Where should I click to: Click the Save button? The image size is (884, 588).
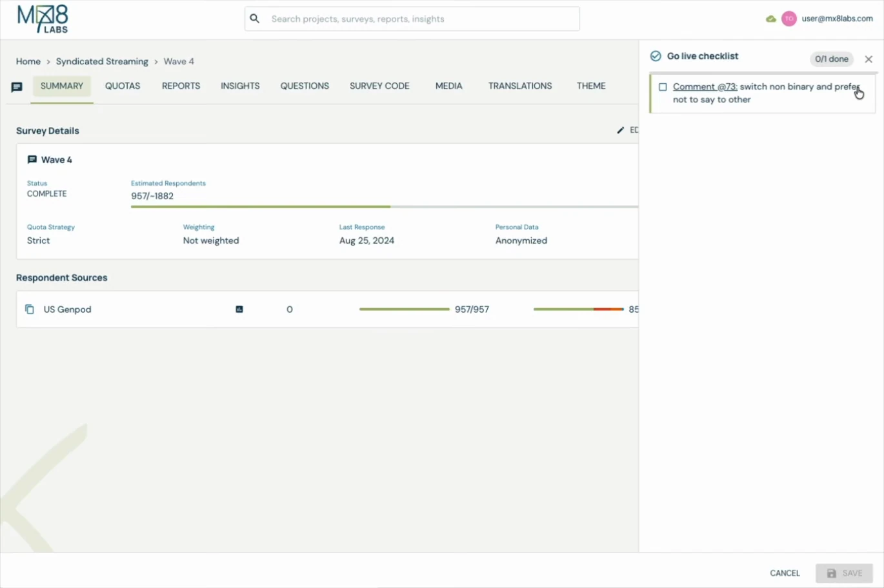coord(844,573)
